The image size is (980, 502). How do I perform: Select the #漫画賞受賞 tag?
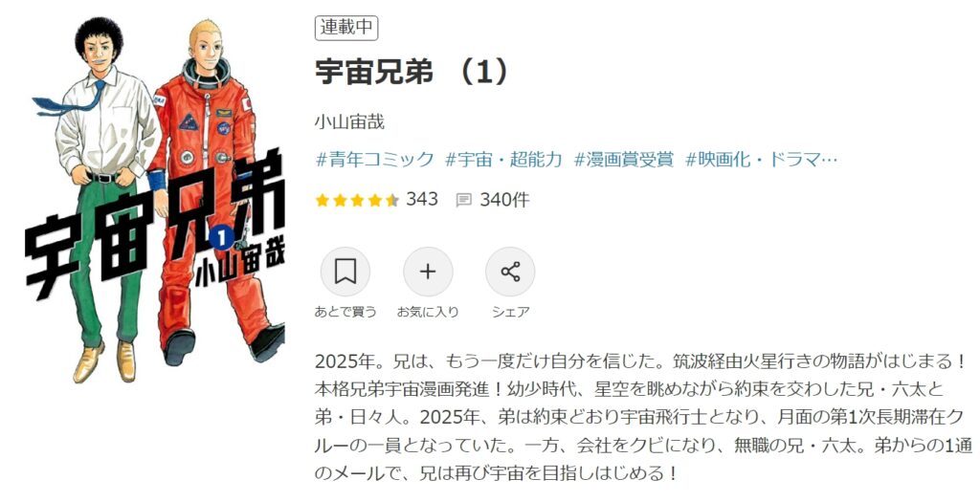tap(624, 160)
